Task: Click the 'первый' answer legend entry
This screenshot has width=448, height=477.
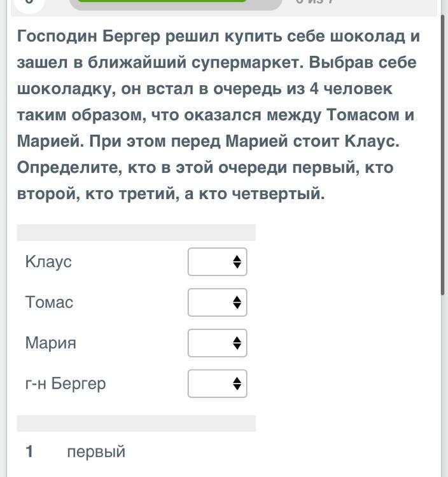Action: point(96,452)
